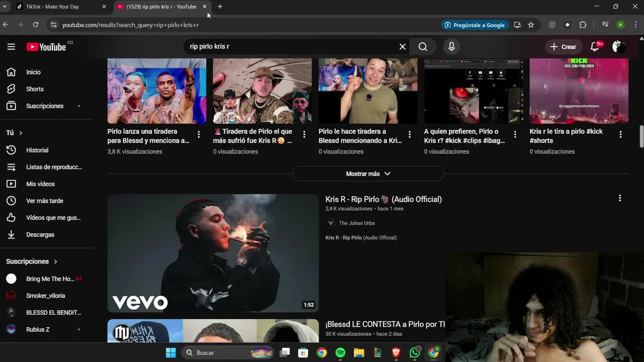Open The Johan Urba channel link
Screen dimensions: 644x362
point(357,223)
